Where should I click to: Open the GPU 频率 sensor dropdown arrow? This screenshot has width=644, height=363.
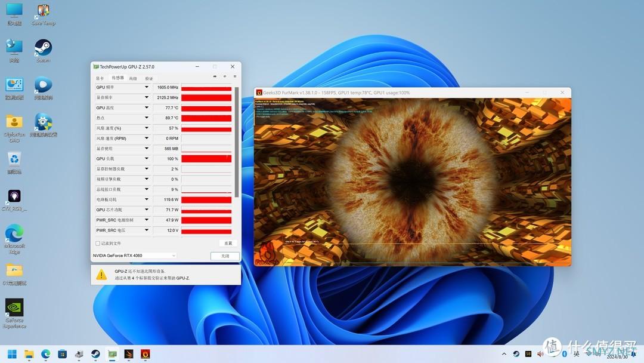coord(146,87)
